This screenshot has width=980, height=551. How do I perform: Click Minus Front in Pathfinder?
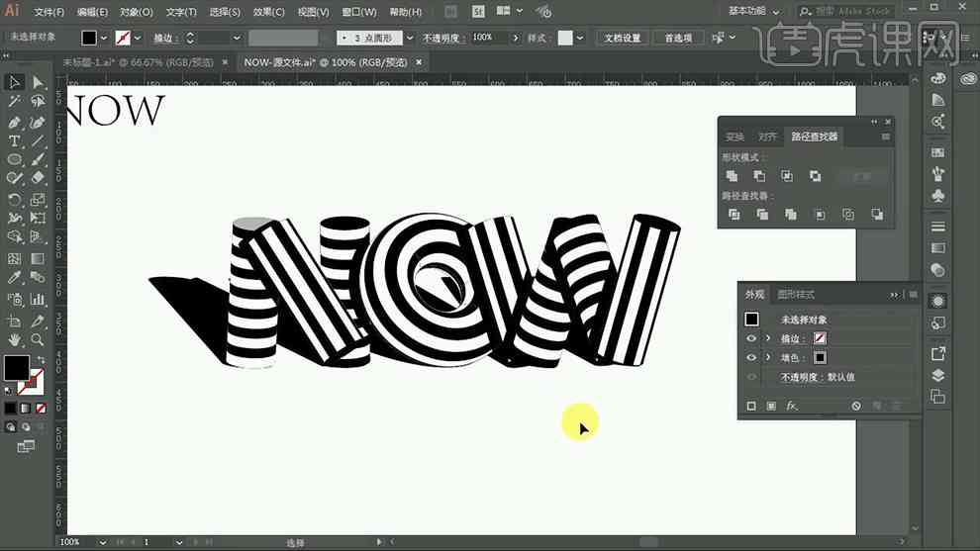(x=759, y=176)
